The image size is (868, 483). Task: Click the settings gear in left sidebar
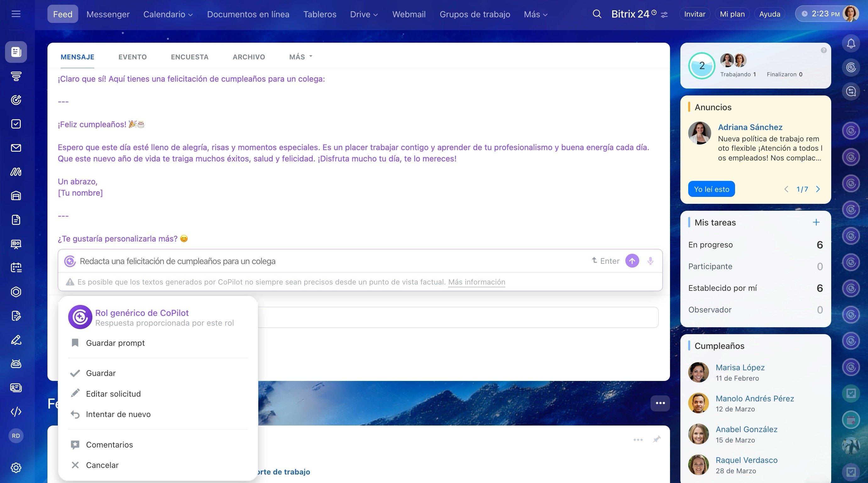click(16, 468)
